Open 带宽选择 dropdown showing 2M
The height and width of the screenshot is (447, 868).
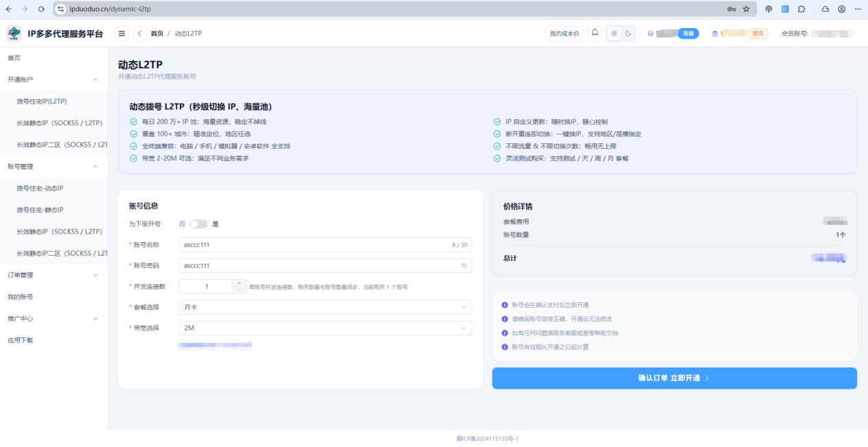325,328
